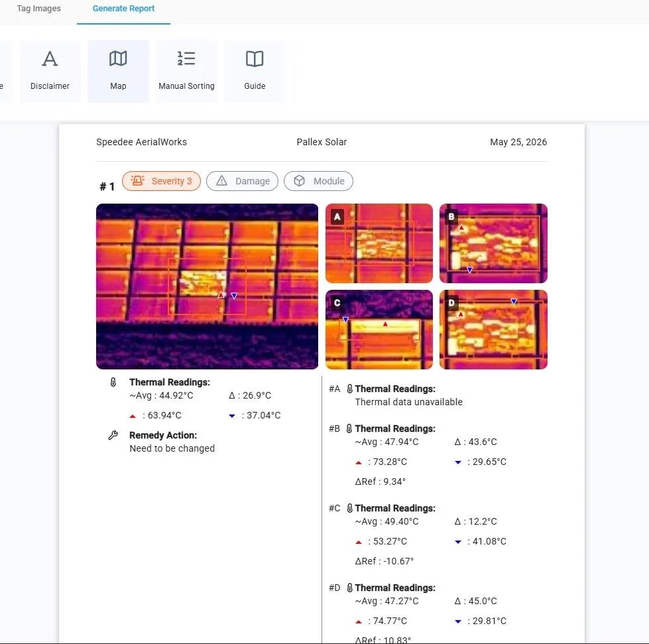Viewport: 649px width, 644px height.
Task: Click the ~Avg : 44.92°C value
Action: [x=162, y=395]
